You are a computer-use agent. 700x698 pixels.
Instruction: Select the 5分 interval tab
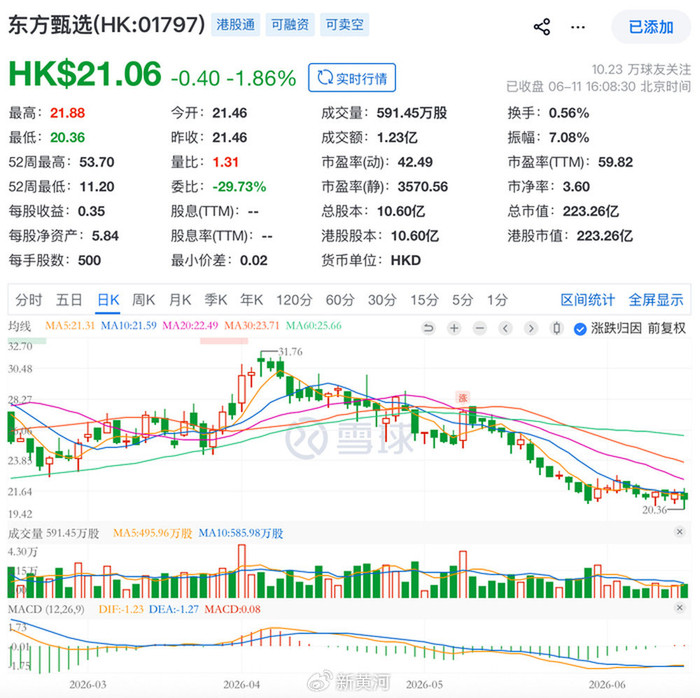(x=462, y=300)
